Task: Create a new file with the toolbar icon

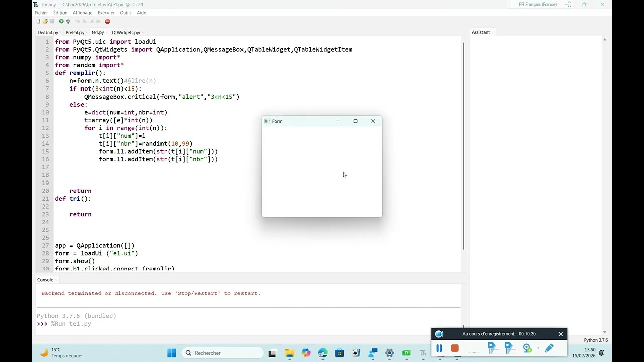Action: coord(38,21)
